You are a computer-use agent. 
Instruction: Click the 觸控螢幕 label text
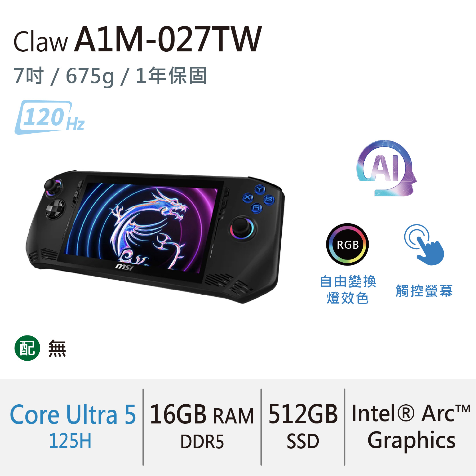click(x=424, y=291)
